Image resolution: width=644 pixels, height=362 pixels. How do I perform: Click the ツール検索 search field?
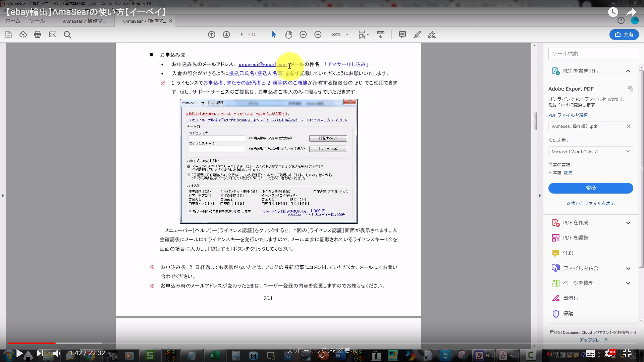[x=593, y=53]
